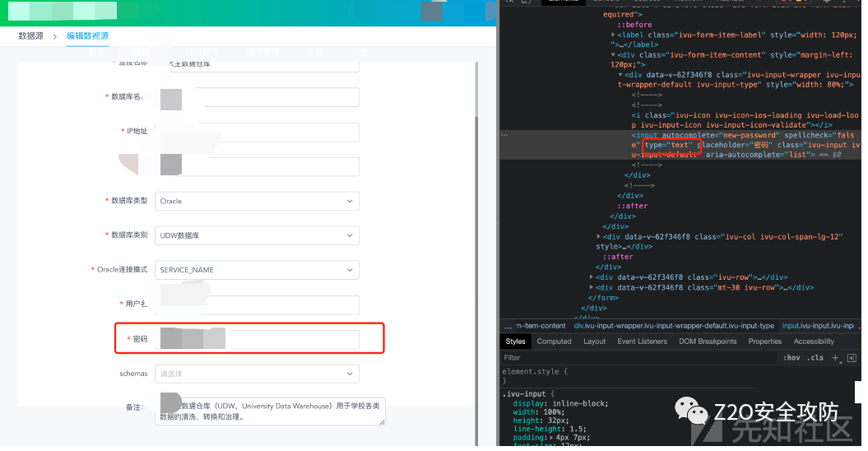Screen dimensions: 868x451
Task: Collapse the ivu-input-wrapper div node
Action: 620,75
